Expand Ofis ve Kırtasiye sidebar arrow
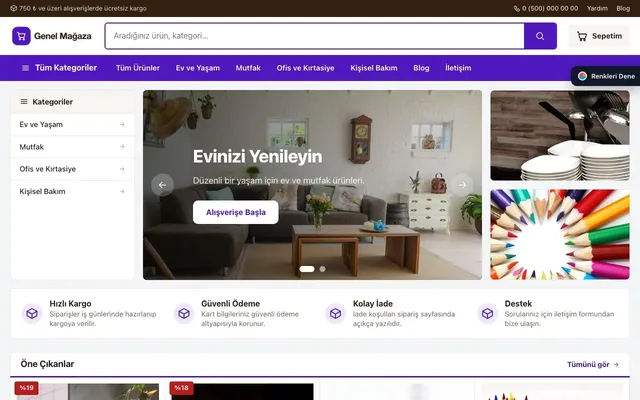Screen dimensions: 640x400 click(122, 169)
